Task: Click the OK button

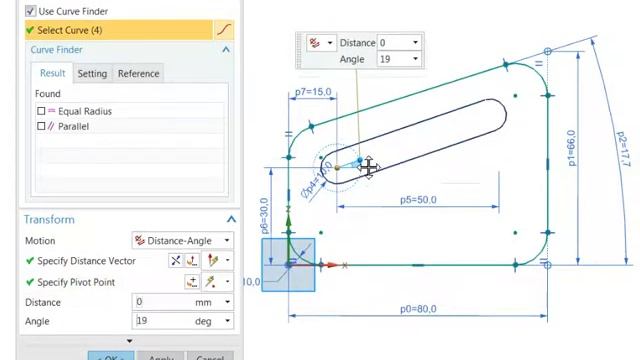Action: pyautogui.click(x=111, y=356)
